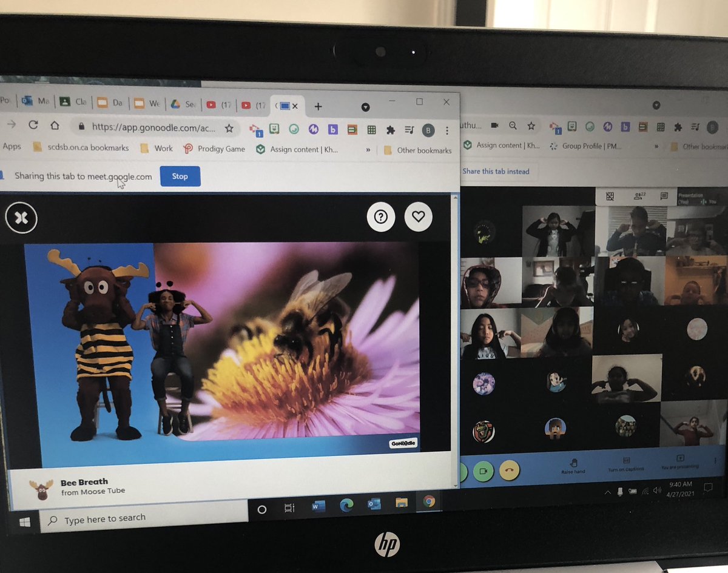Viewport: 728px width, 573px height.
Task: Switch to the second YouTube tab
Action: (x=254, y=106)
